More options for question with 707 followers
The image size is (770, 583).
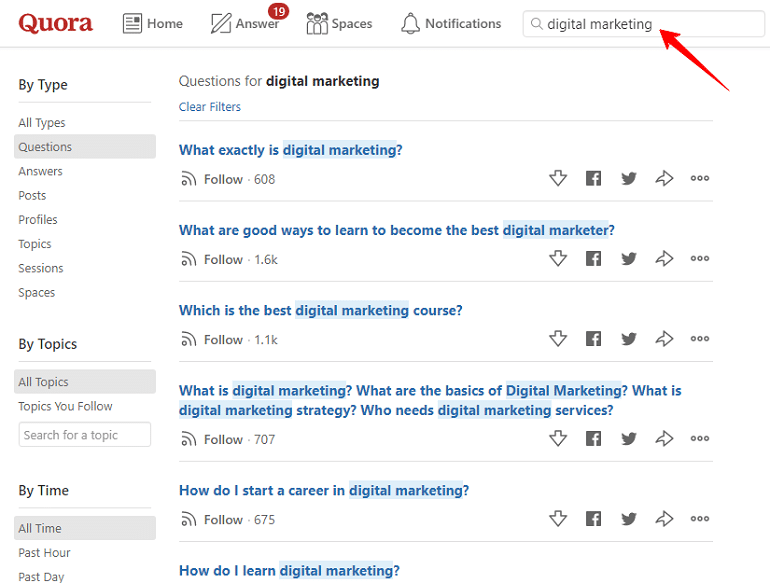point(700,438)
